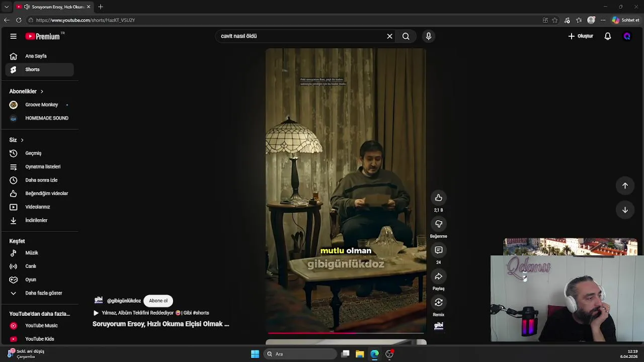The height and width of the screenshot is (362, 644).
Task: Open browser media control music icon
Action: (567, 20)
